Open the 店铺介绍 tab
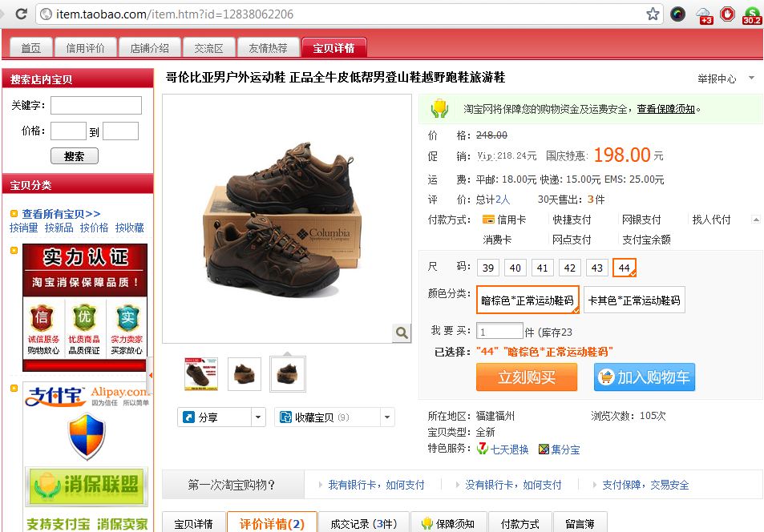The width and height of the screenshot is (764, 532). pyautogui.click(x=150, y=48)
